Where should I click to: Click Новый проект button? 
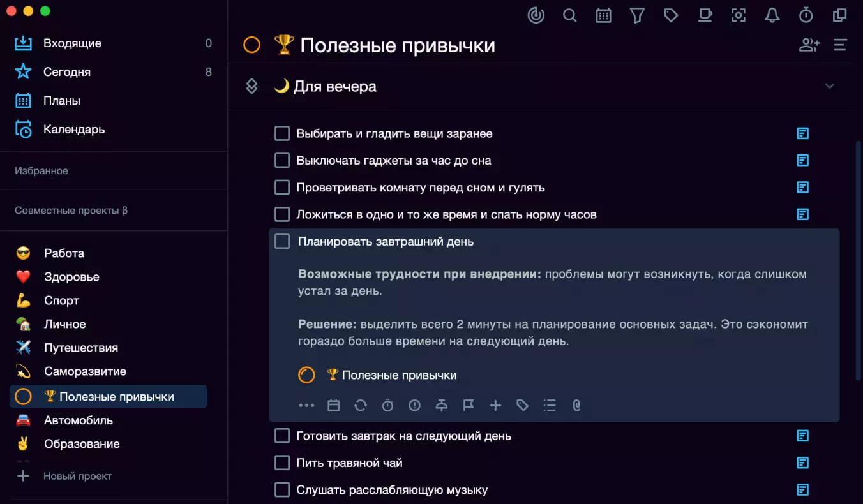[x=64, y=476]
